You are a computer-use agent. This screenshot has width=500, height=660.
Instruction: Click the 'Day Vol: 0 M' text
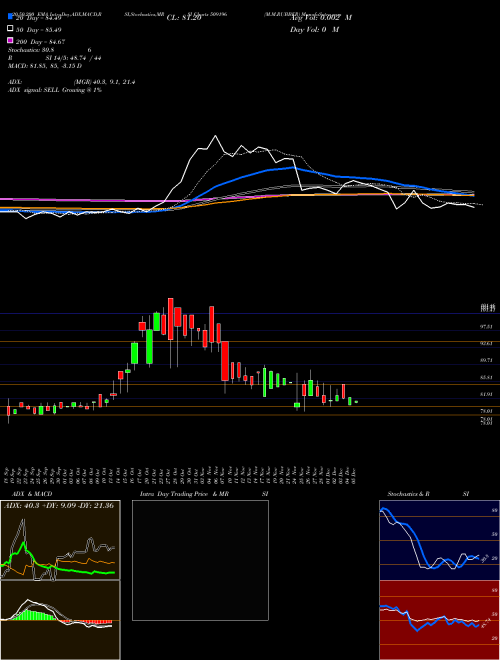click(x=314, y=30)
